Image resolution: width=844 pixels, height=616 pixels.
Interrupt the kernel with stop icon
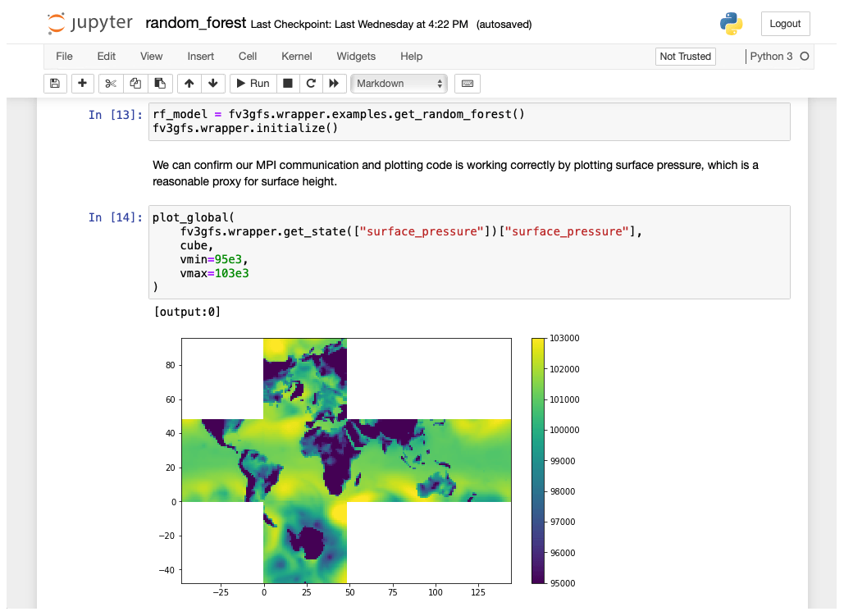coord(287,83)
